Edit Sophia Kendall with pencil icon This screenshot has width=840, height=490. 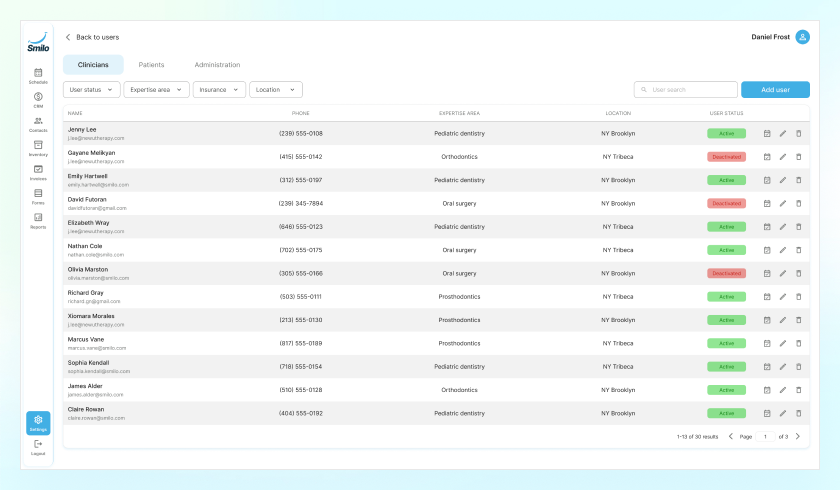[x=783, y=367]
